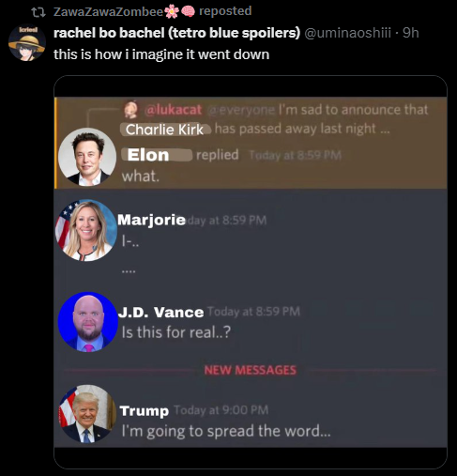The height and width of the screenshot is (476, 457).
Task: Select the avatar next to the Marjorie message
Action: [86, 230]
